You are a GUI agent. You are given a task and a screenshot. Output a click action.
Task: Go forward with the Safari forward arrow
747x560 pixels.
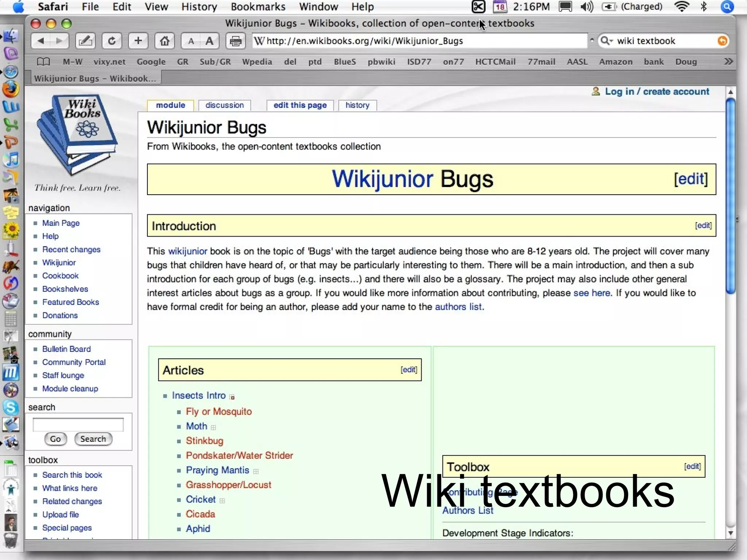59,41
